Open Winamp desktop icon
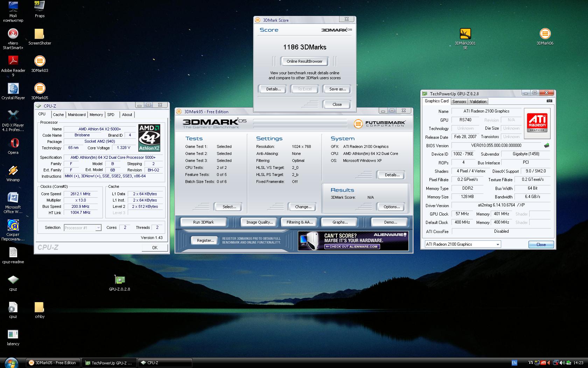Screen dimensions: 588x368 [13, 173]
